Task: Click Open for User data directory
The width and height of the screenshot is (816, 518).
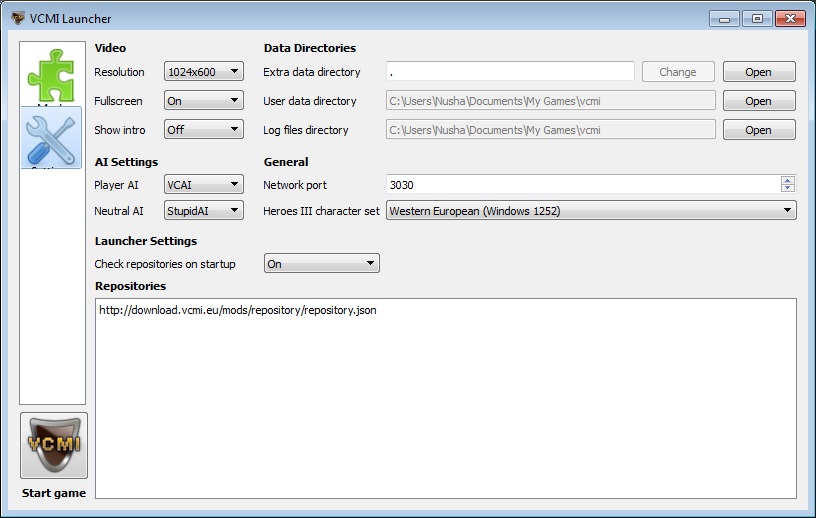Action: click(x=758, y=101)
